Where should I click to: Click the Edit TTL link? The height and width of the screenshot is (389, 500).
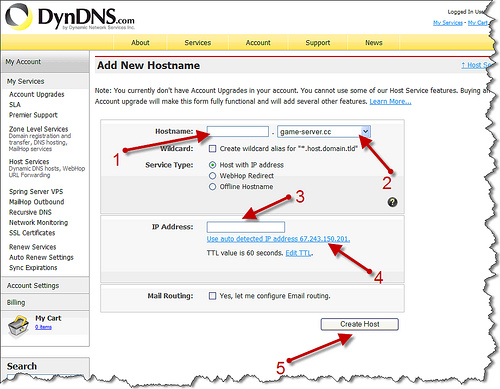point(298,253)
